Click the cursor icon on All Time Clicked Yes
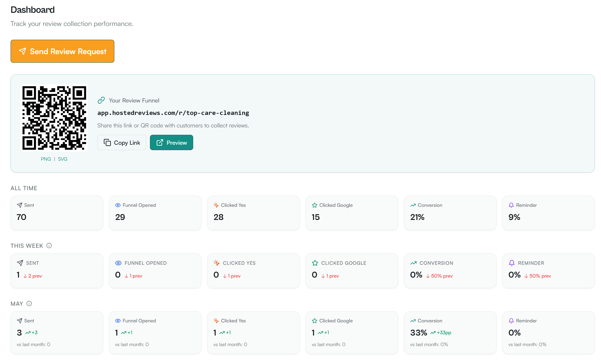 (216, 205)
